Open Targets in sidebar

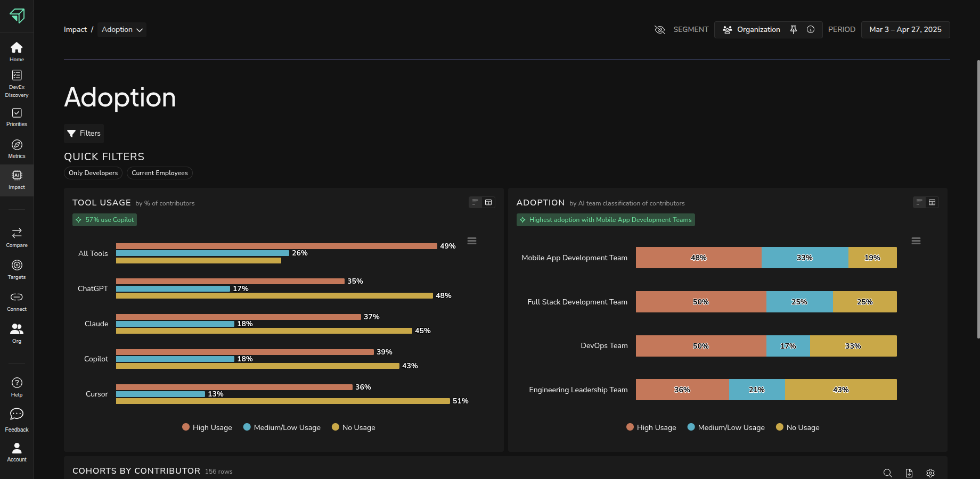click(x=17, y=269)
